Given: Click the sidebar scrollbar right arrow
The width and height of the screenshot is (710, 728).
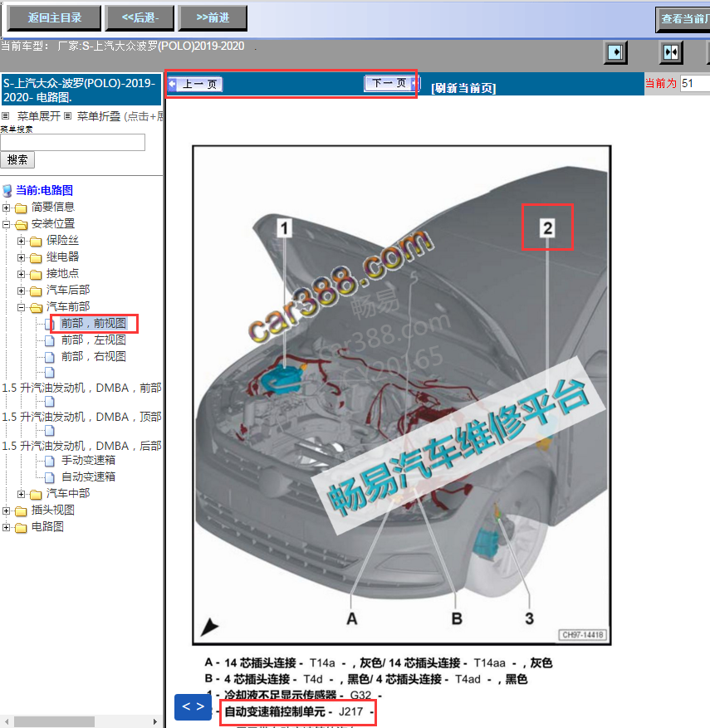Looking at the screenshot, I should (x=155, y=722).
